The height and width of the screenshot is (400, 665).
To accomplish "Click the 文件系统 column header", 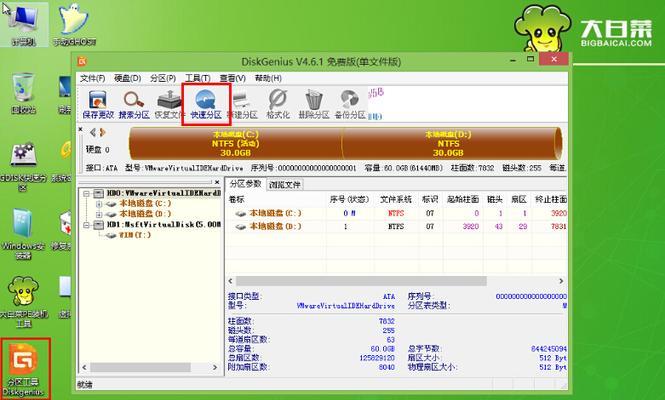I will click(396, 199).
